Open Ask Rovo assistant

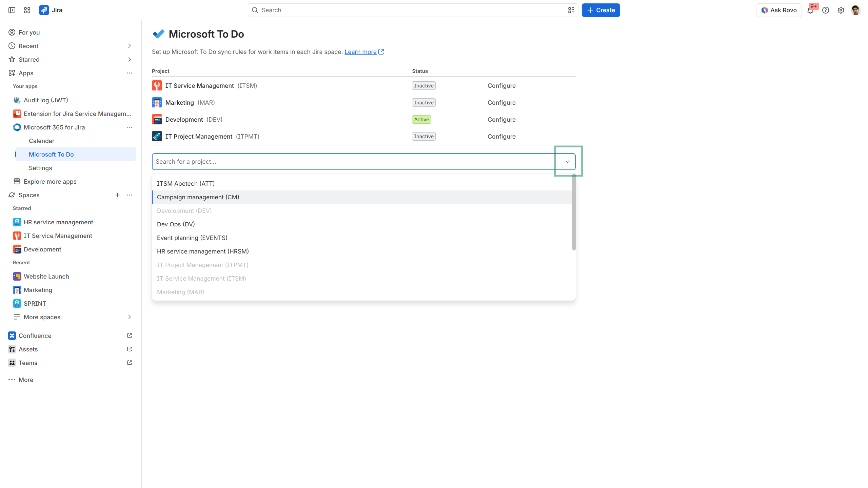coord(779,10)
